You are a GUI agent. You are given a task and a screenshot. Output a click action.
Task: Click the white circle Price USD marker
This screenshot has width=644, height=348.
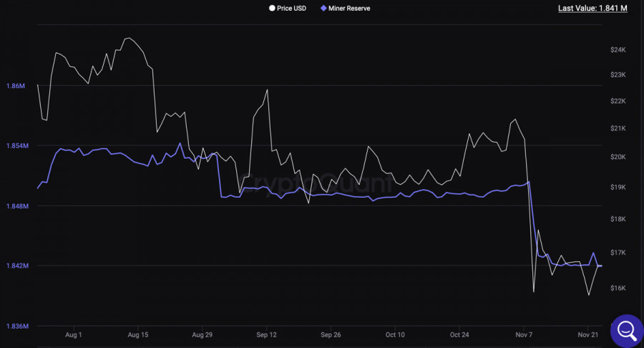pyautogui.click(x=271, y=9)
